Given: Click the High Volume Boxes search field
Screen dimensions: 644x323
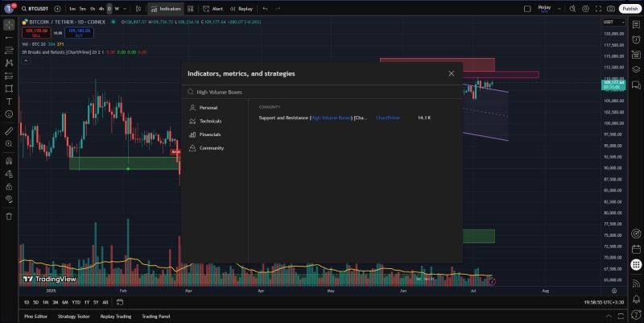Looking at the screenshot, I should pyautogui.click(x=323, y=92).
